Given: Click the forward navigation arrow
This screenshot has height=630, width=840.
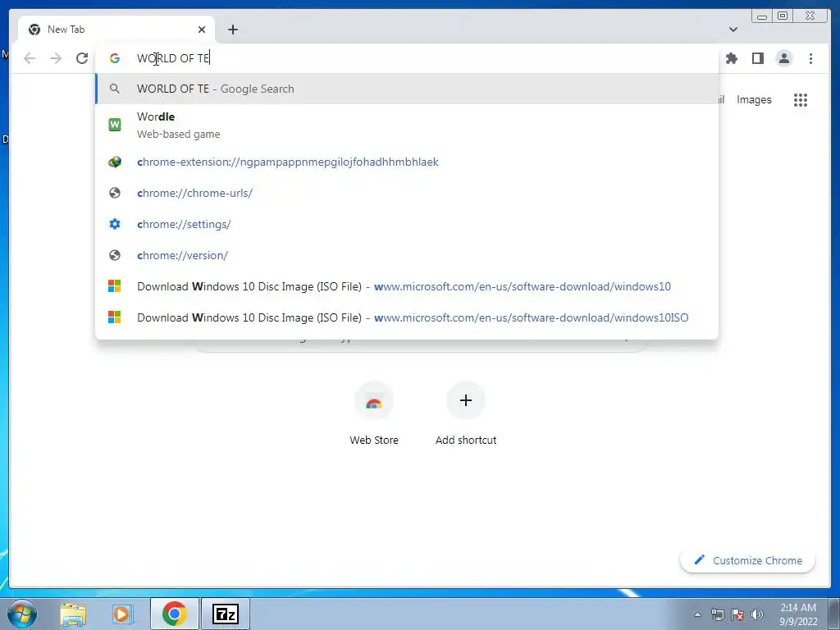Looking at the screenshot, I should coord(56,58).
